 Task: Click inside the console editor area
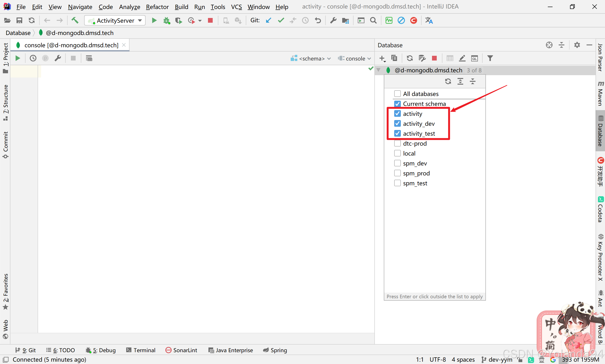[196, 172]
